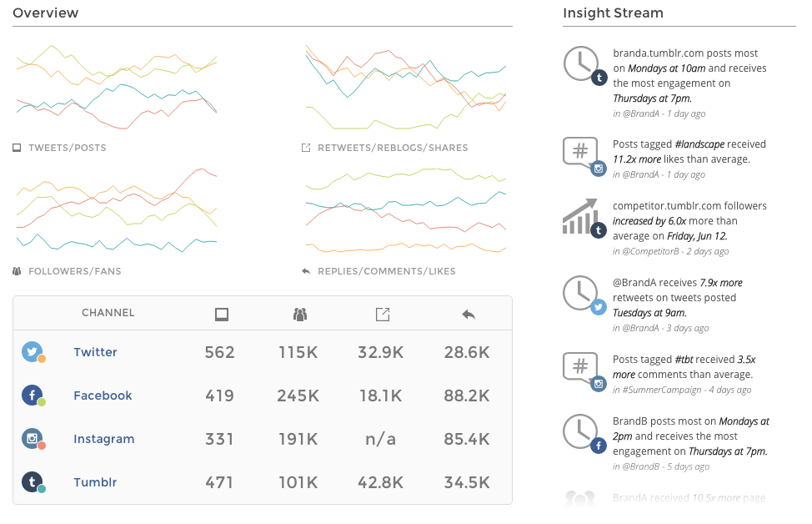812x524 pixels.
Task: Sort by the followers column icon
Action: (x=300, y=315)
